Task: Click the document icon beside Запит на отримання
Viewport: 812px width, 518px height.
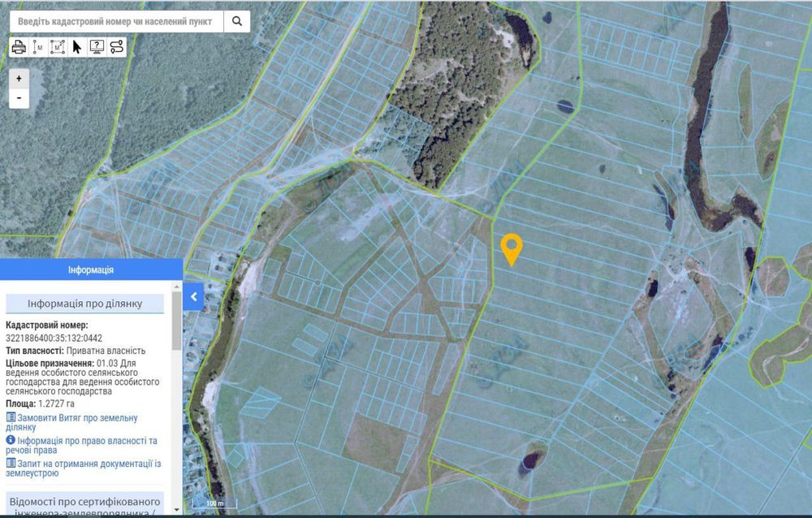Action: [x=11, y=463]
